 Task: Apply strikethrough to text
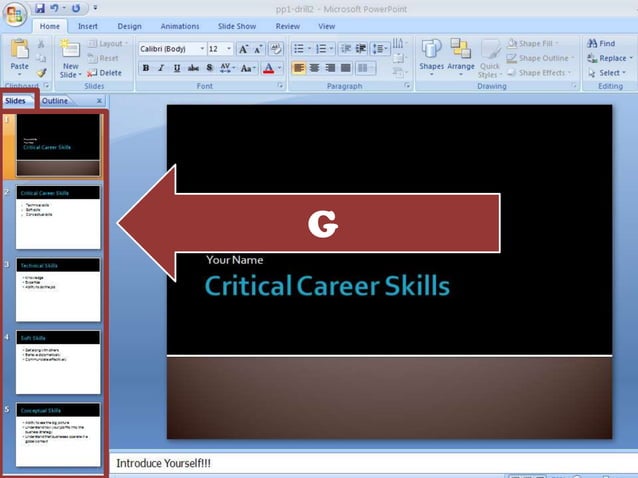(193, 68)
